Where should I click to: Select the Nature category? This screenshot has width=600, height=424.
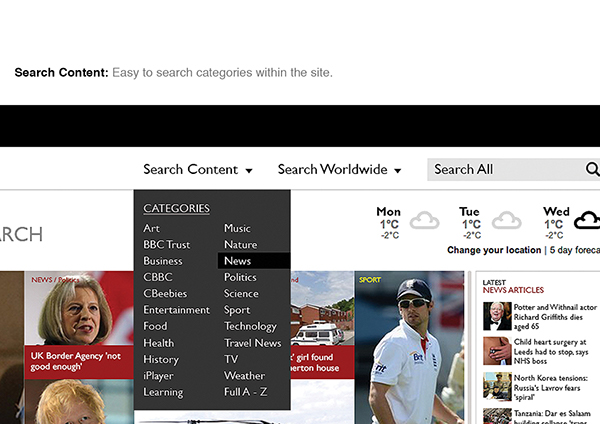click(241, 245)
